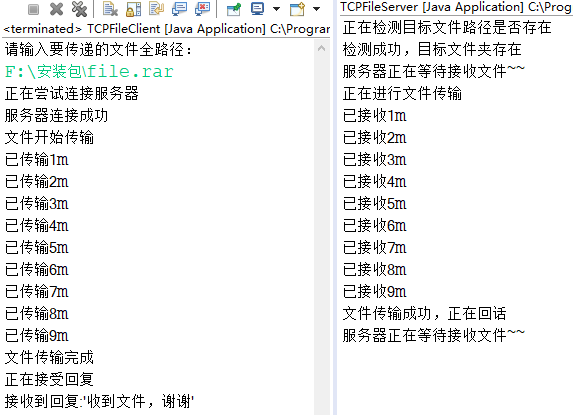Click server line 正在进行文件传输

402,94
